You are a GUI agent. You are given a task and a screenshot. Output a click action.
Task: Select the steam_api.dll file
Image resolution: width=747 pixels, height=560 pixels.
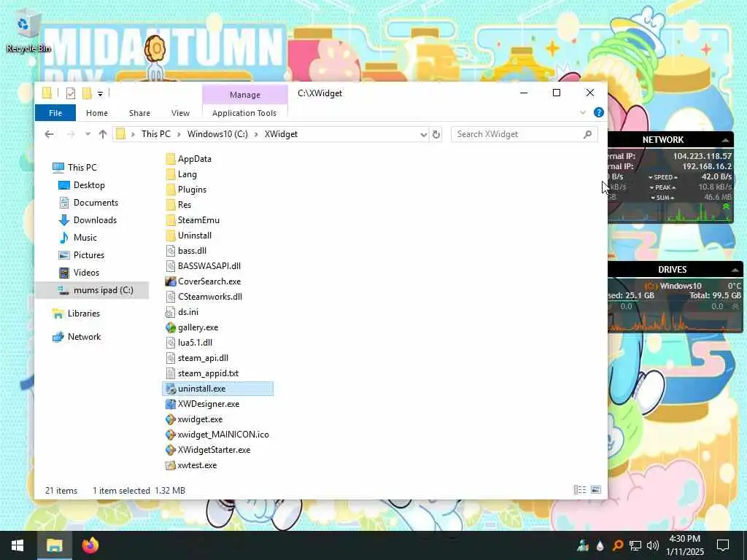[x=197, y=357]
